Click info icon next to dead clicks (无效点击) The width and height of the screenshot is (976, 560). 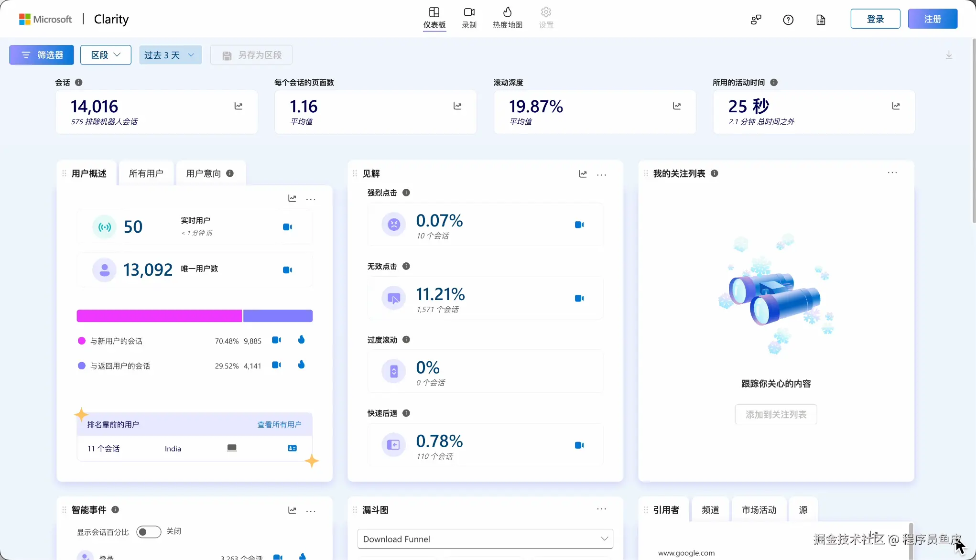coord(406,266)
